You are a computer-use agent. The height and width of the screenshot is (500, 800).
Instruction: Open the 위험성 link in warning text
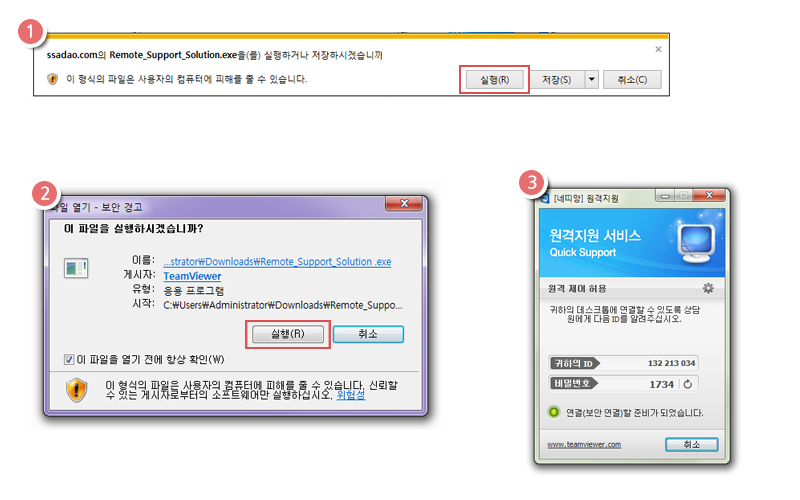tap(351, 395)
